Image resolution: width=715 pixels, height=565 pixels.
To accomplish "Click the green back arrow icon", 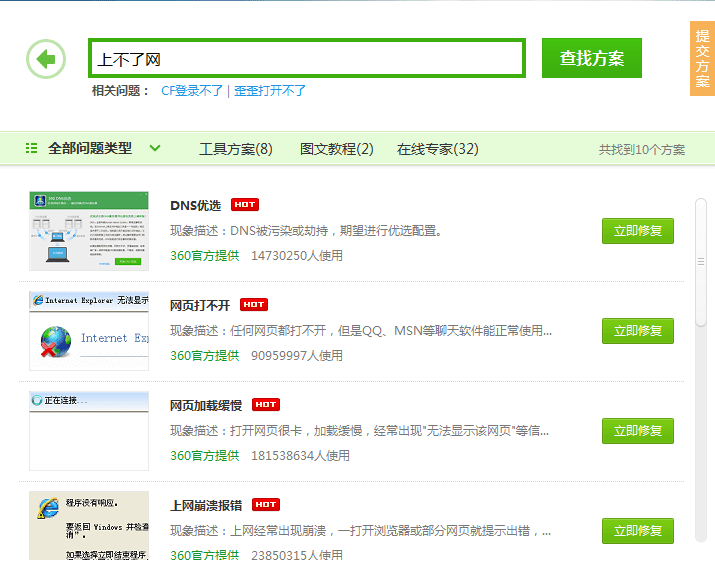I will 46,59.
